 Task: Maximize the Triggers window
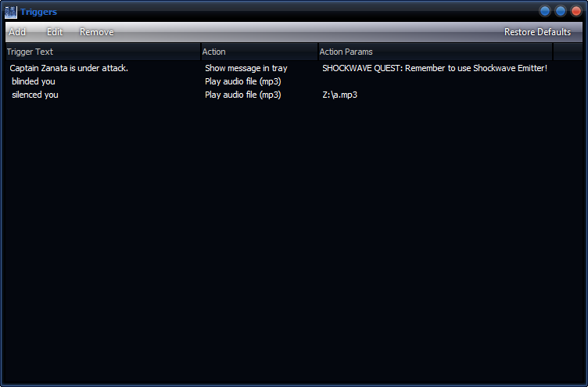click(561, 11)
